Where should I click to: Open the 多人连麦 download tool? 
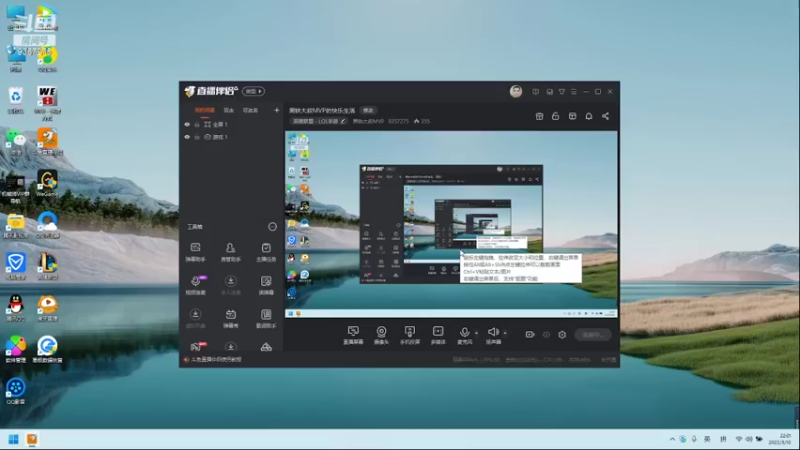[x=231, y=285]
